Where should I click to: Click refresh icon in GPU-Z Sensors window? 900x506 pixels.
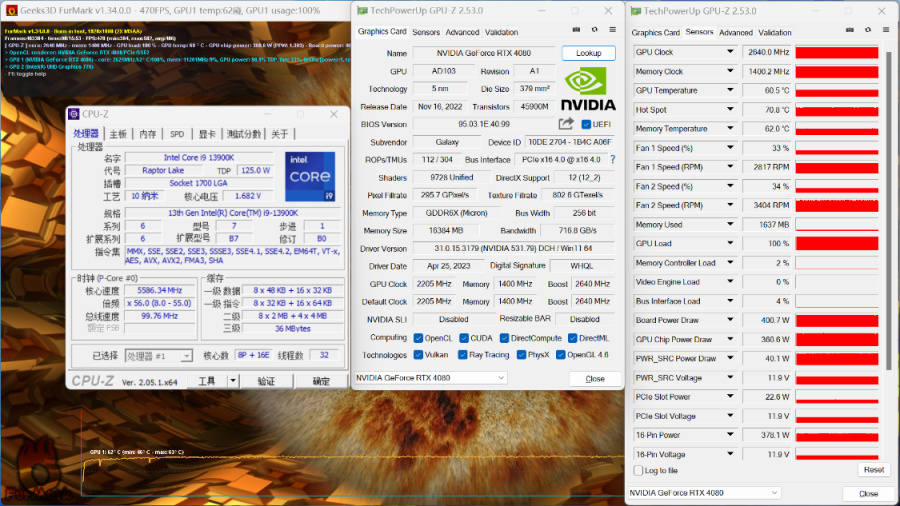tap(868, 30)
